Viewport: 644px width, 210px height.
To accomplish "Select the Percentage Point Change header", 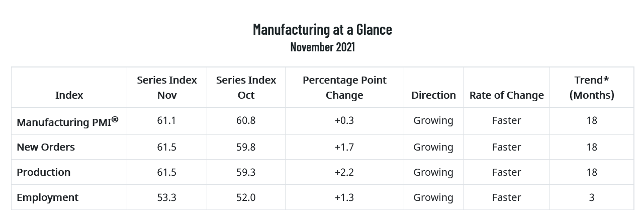I will click(x=344, y=88).
